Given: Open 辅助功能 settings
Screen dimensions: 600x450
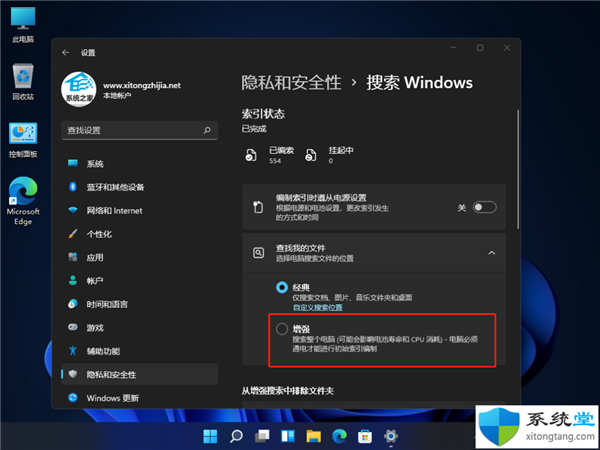Looking at the screenshot, I should point(140,351).
